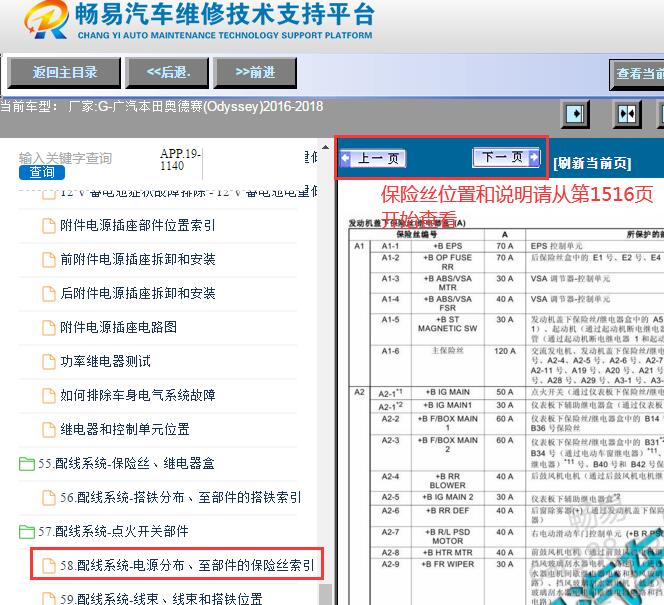The width and height of the screenshot is (664, 605).
Task: Go to next page with 下一页
Action: tap(506, 157)
